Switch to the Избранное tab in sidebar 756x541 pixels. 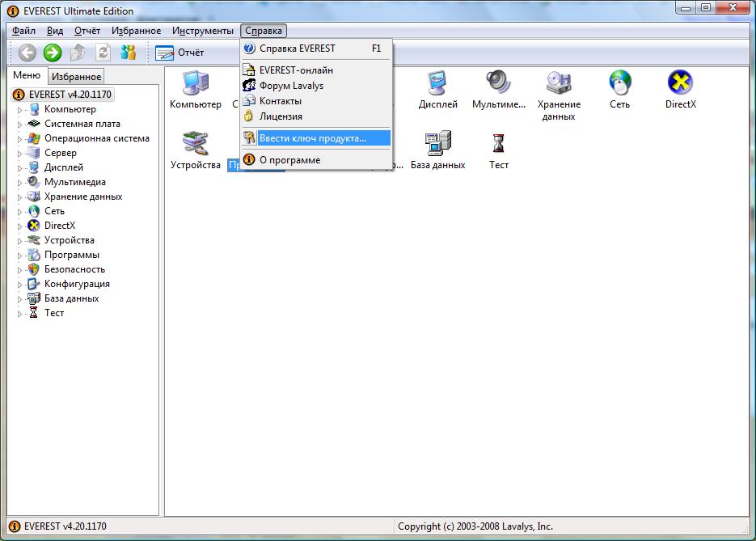click(x=76, y=77)
